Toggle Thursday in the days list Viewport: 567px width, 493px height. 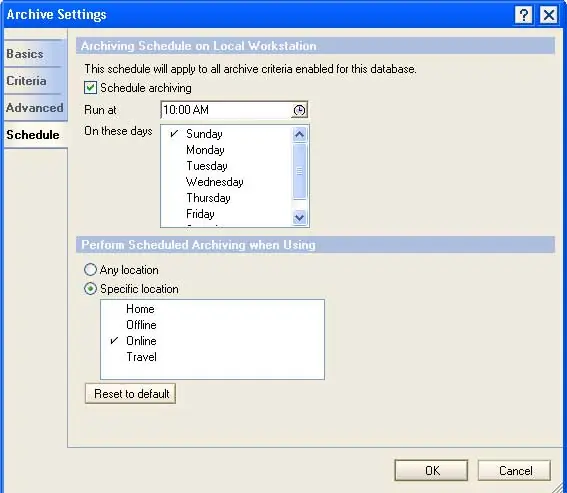click(x=226, y=197)
